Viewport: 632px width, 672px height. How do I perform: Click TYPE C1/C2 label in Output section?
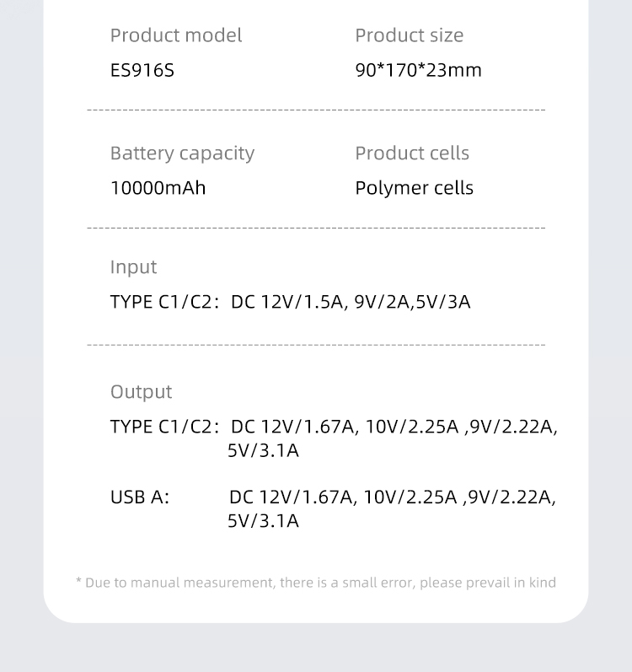tap(164, 427)
